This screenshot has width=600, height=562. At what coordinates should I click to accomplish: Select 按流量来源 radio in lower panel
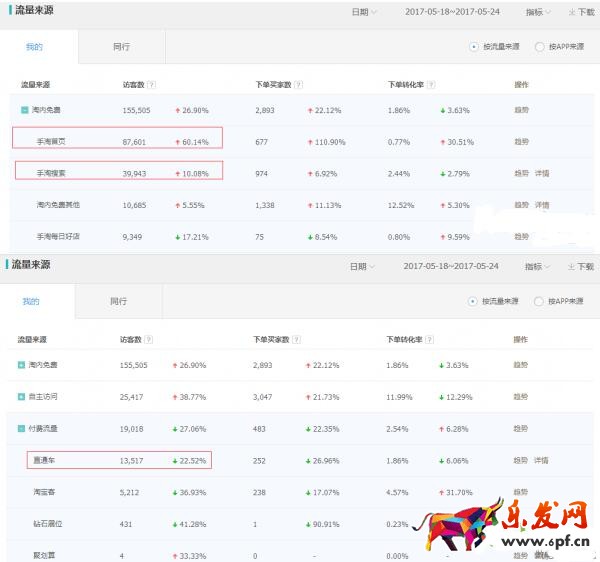click(x=472, y=301)
